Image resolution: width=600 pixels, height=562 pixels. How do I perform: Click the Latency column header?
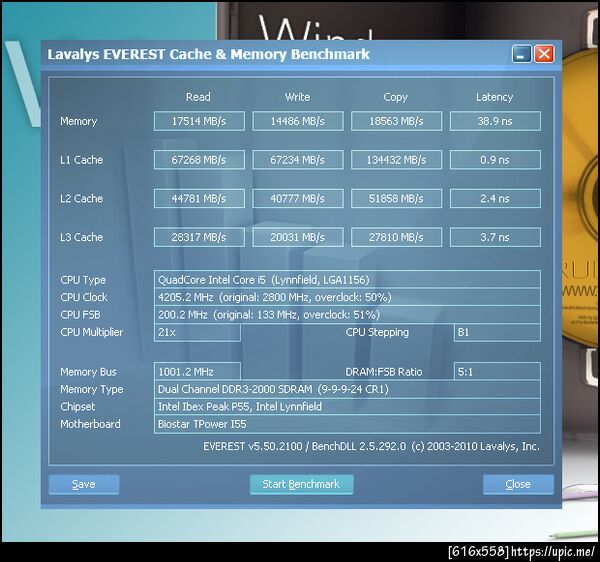(x=494, y=97)
